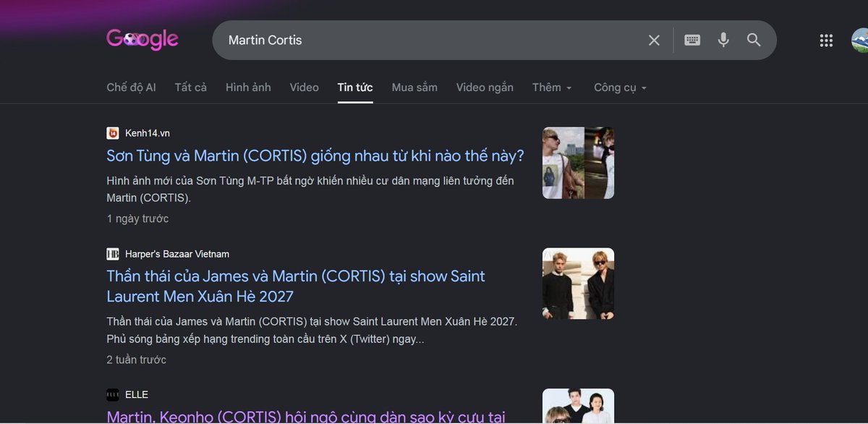Open thumbnail of Saint Laurent show article
Image resolution: width=868 pixels, height=424 pixels.
[x=579, y=284]
